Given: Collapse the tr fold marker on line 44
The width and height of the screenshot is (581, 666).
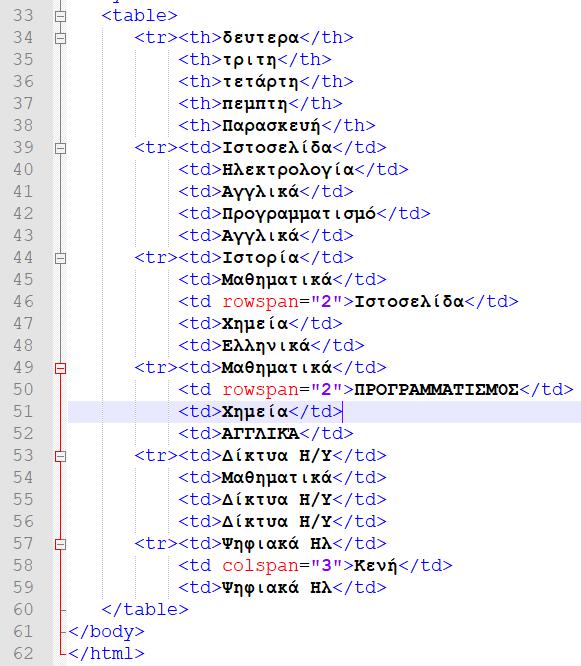Looking at the screenshot, I should (61, 258).
